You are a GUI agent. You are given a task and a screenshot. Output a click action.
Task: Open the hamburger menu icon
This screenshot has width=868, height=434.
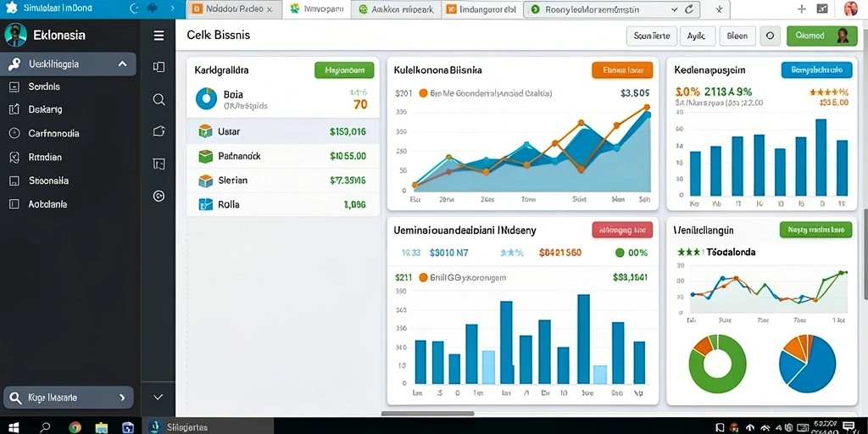pyautogui.click(x=159, y=36)
